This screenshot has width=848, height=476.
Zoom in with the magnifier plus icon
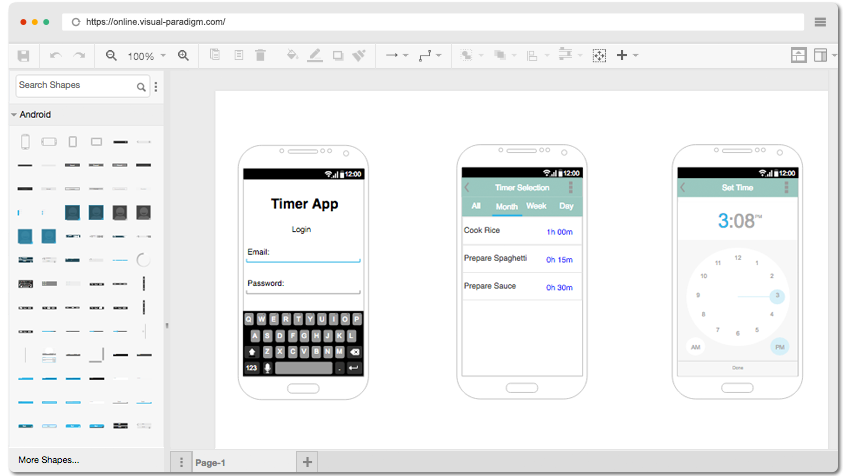pyautogui.click(x=183, y=56)
